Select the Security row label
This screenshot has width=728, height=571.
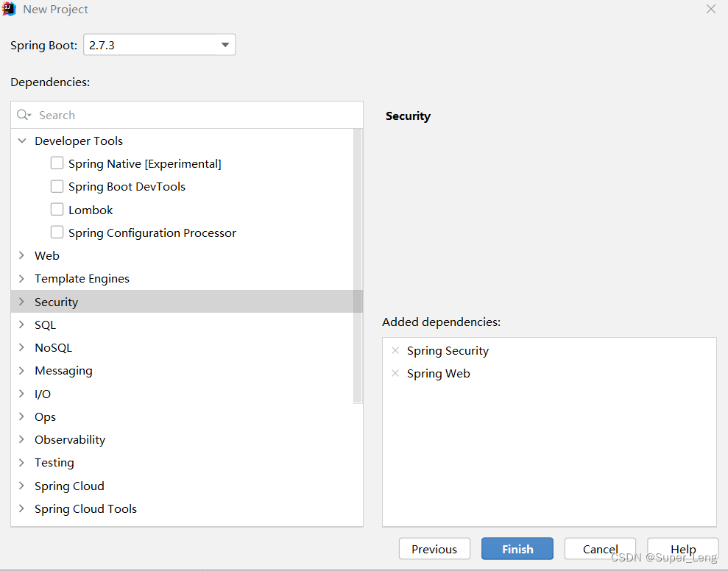[x=56, y=302]
